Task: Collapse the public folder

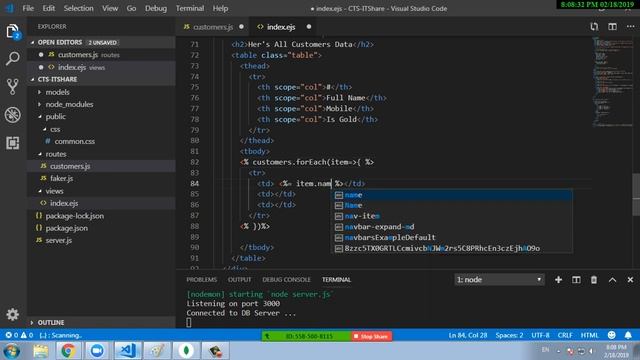Action: pos(102,117)
